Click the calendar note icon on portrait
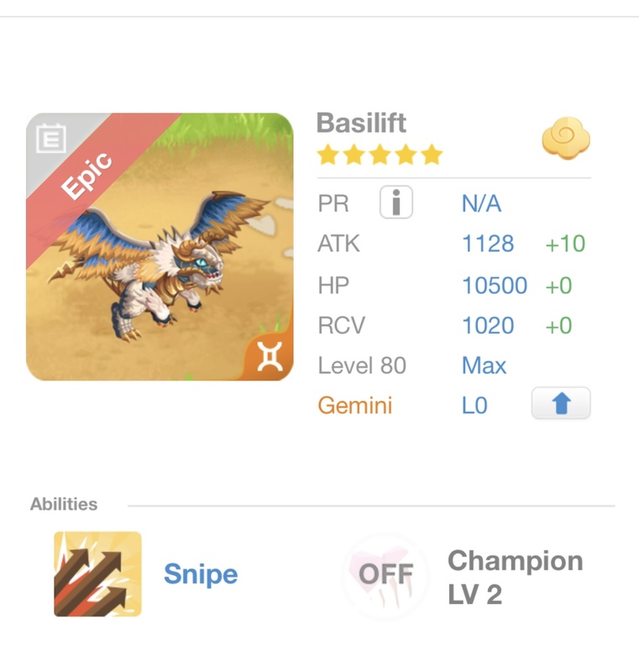The image size is (639, 672). click(x=50, y=139)
